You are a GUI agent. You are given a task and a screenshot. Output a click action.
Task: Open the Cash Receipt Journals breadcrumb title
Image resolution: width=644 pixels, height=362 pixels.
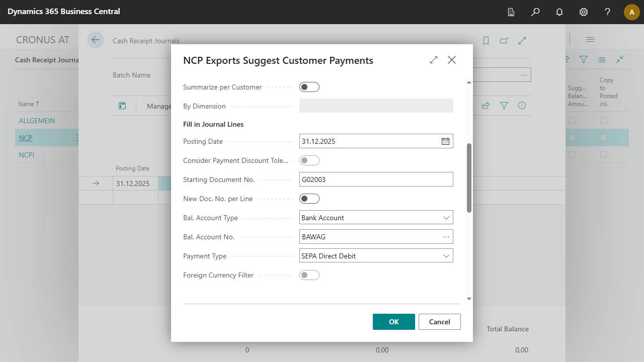pos(146,41)
